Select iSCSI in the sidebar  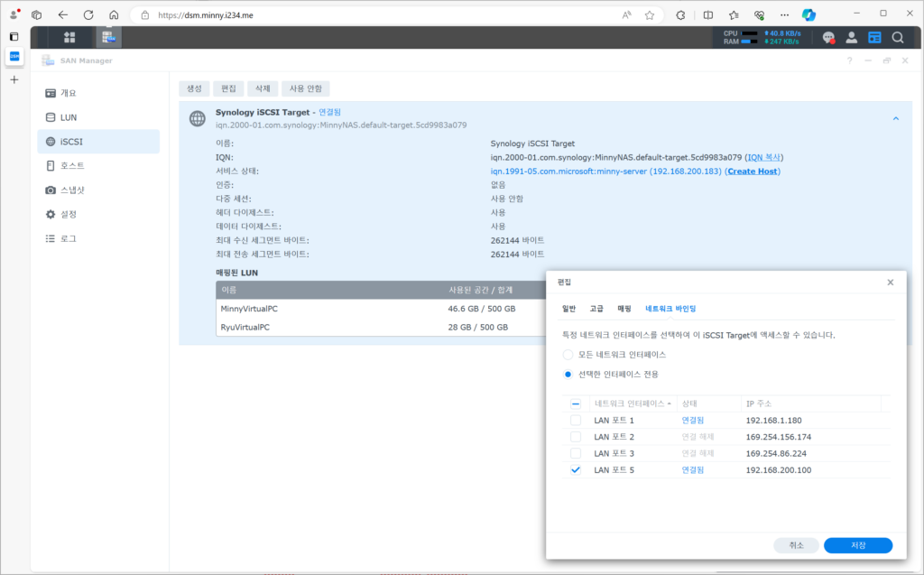[98, 142]
